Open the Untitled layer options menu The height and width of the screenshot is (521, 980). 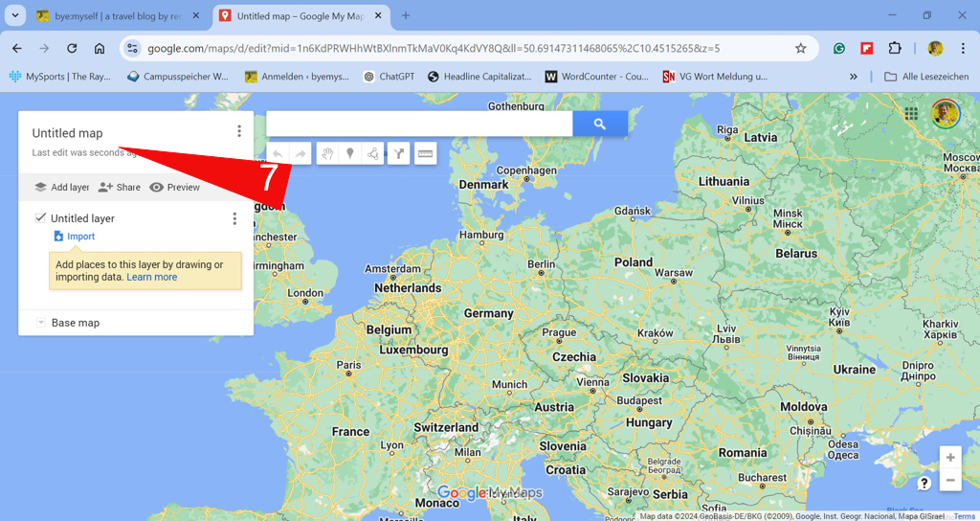[x=234, y=218]
